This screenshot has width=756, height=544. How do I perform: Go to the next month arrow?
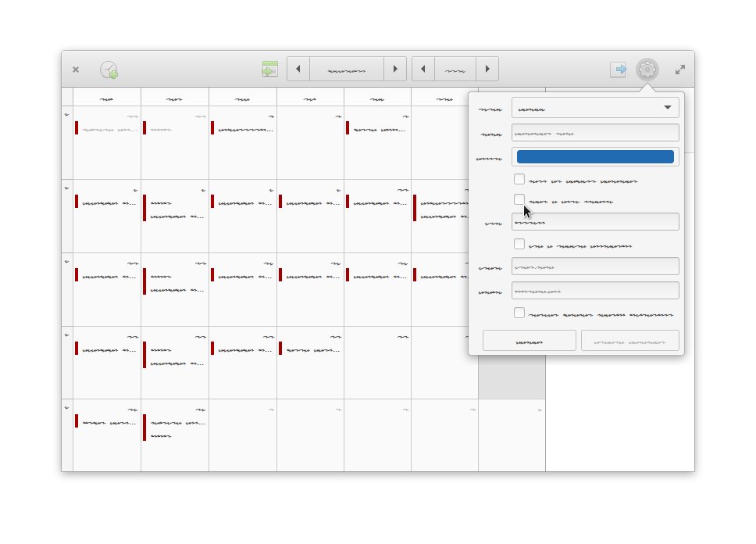(395, 69)
